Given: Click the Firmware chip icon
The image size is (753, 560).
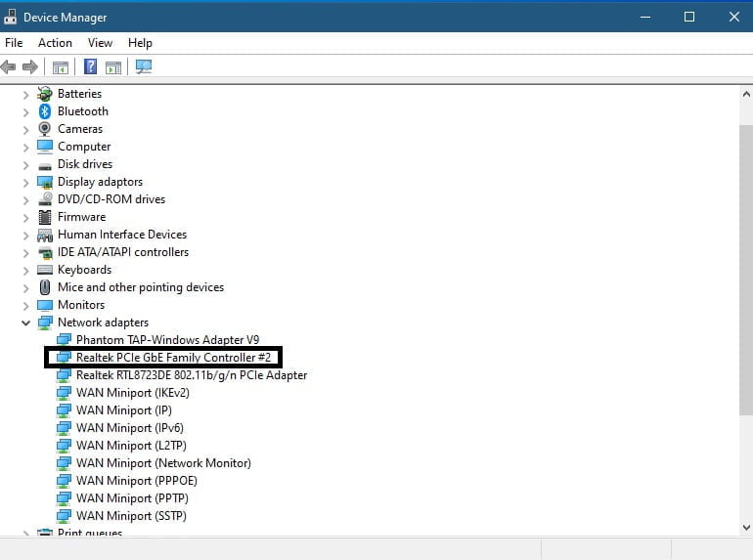Looking at the screenshot, I should (45, 217).
